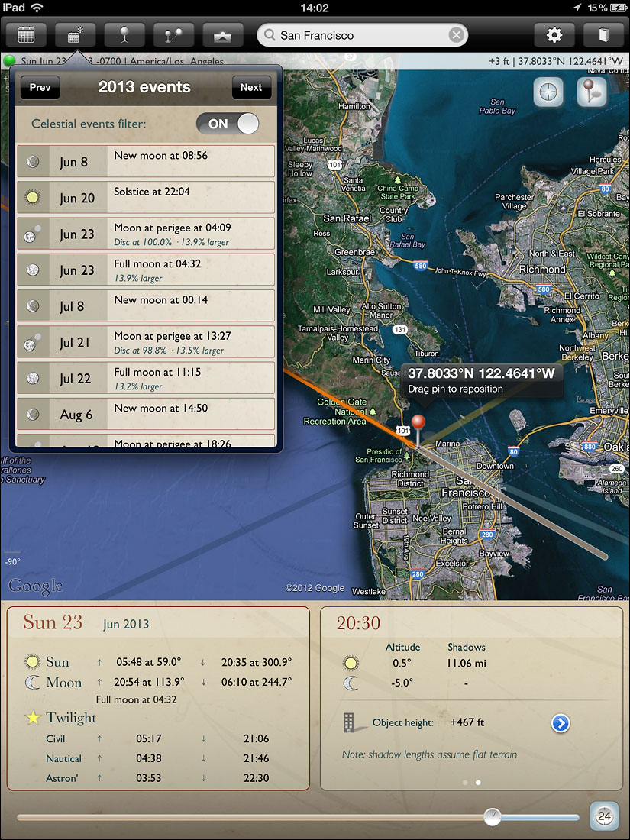The height and width of the screenshot is (840, 630).
Task: Click the battery status icon
Action: coord(617,8)
